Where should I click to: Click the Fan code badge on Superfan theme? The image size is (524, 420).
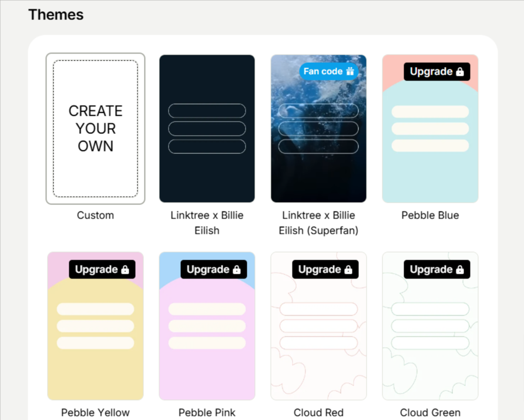click(328, 71)
